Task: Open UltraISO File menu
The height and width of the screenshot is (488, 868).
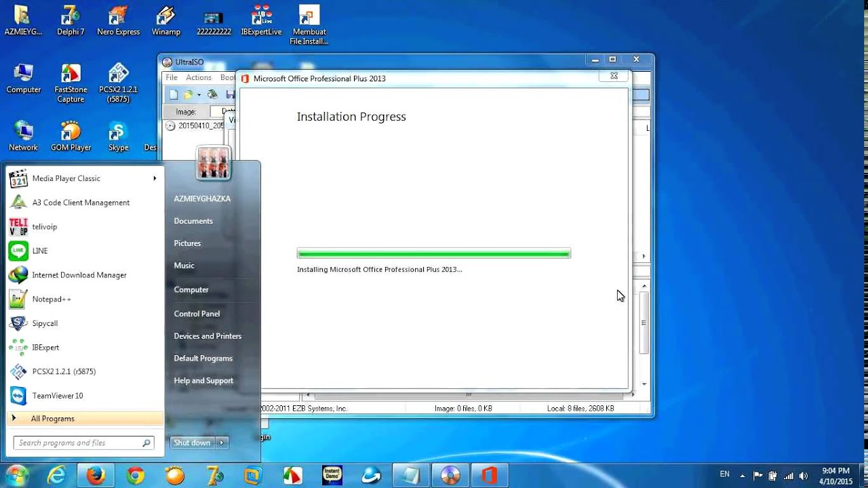Action: (x=172, y=78)
